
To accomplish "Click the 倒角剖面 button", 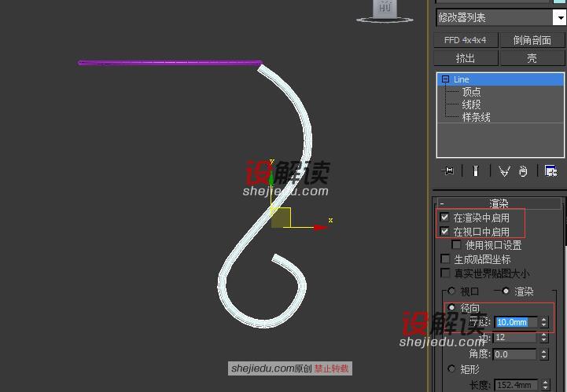I will point(532,40).
